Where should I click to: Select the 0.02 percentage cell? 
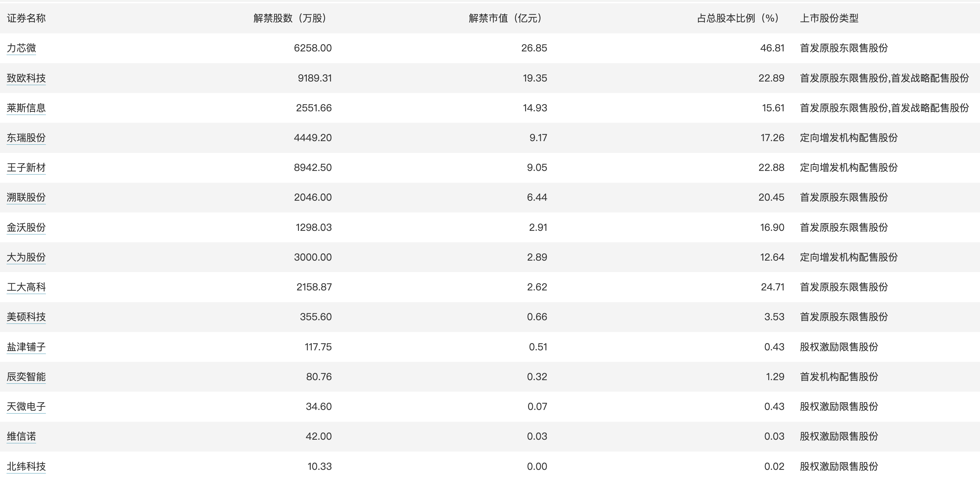(x=774, y=466)
